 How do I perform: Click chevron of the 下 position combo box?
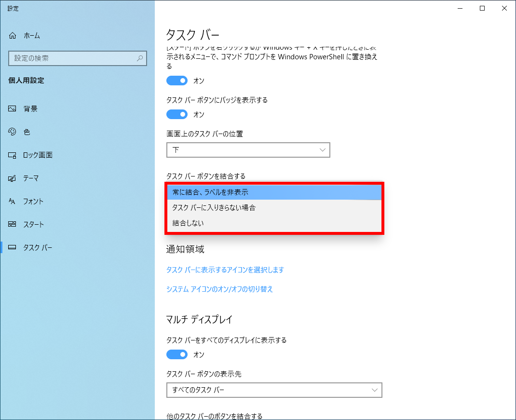pyautogui.click(x=323, y=150)
